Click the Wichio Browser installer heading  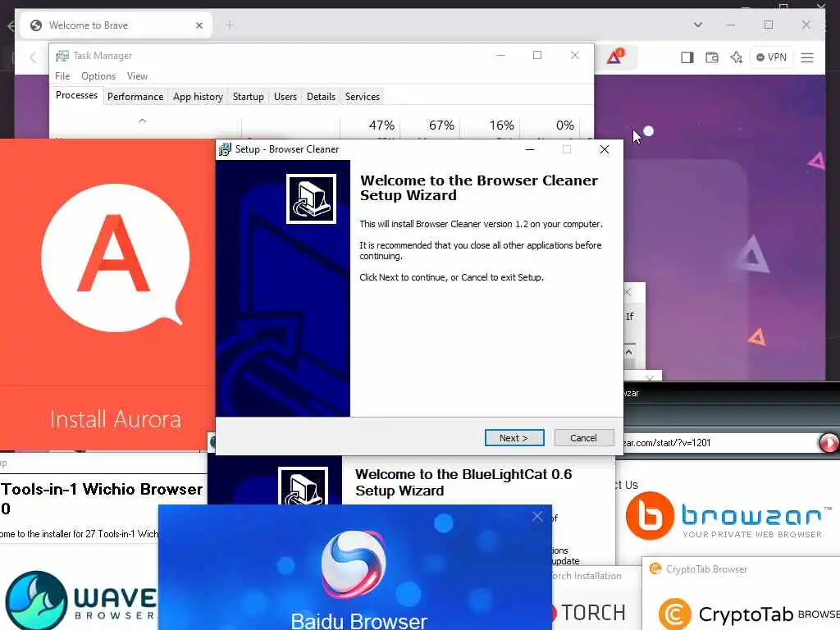tap(101, 498)
